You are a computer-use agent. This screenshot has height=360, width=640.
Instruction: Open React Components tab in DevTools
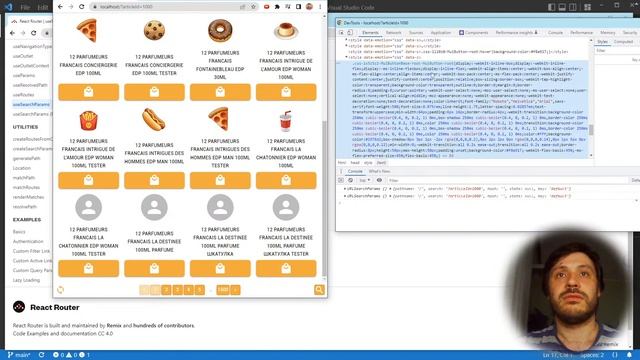[x=473, y=33]
